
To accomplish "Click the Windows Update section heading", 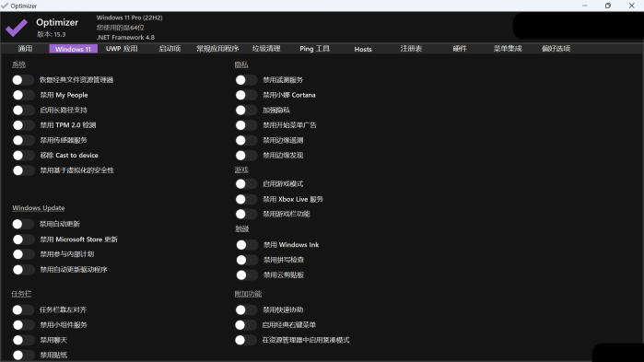I will [38, 208].
